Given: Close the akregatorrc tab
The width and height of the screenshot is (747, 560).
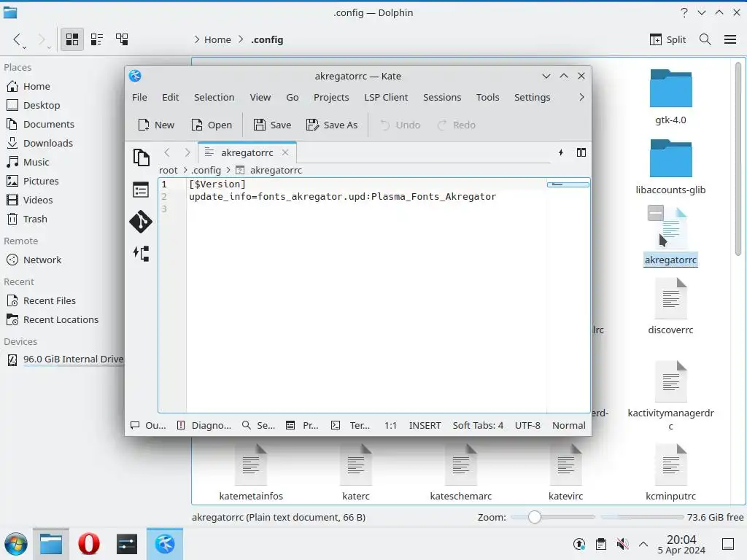Looking at the screenshot, I should point(285,152).
